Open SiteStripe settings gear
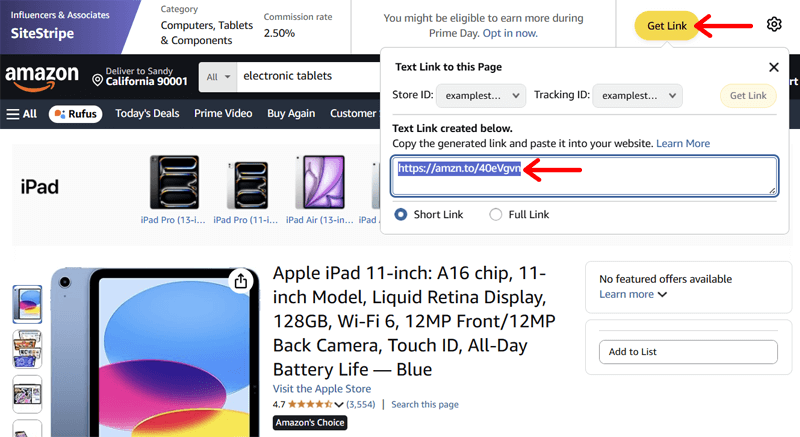The width and height of the screenshot is (800, 437). click(x=774, y=24)
